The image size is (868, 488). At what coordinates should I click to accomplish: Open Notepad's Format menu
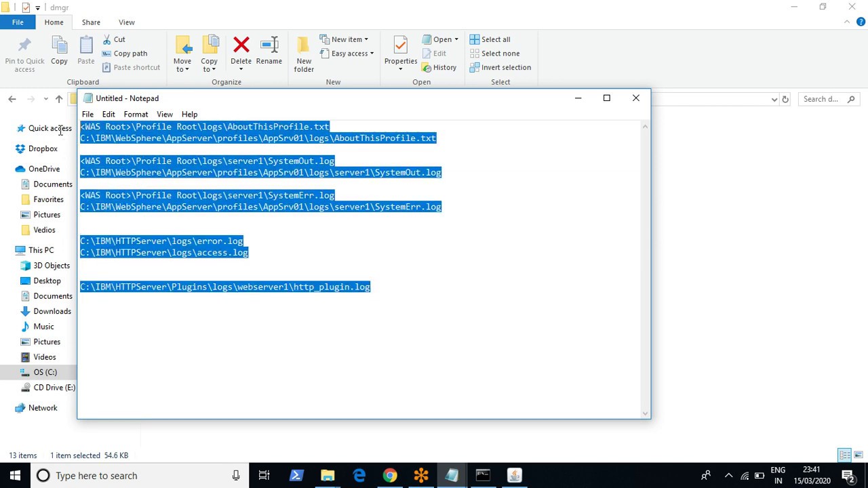click(136, 115)
